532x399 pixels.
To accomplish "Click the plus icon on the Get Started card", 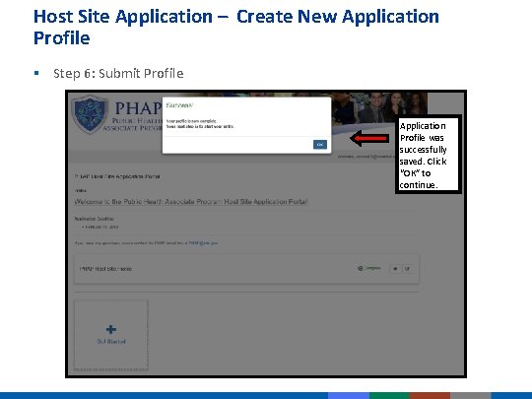I will pos(111,329).
